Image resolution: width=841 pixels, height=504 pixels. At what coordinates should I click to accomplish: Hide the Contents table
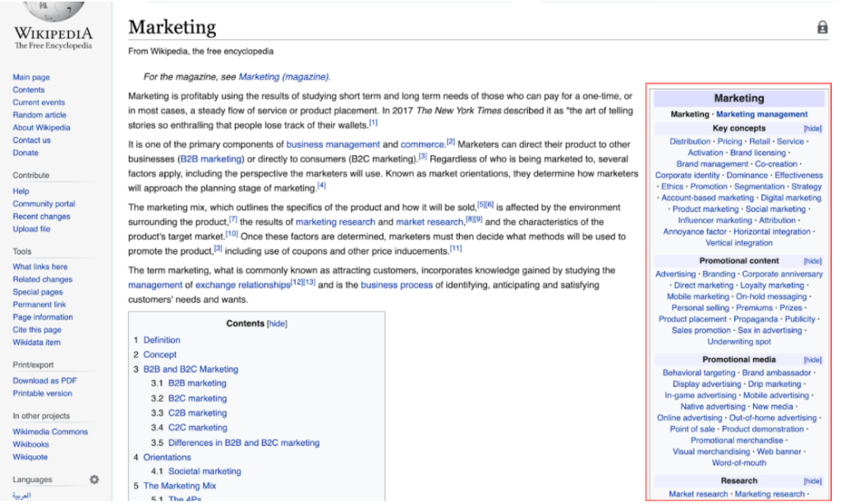pyautogui.click(x=277, y=324)
